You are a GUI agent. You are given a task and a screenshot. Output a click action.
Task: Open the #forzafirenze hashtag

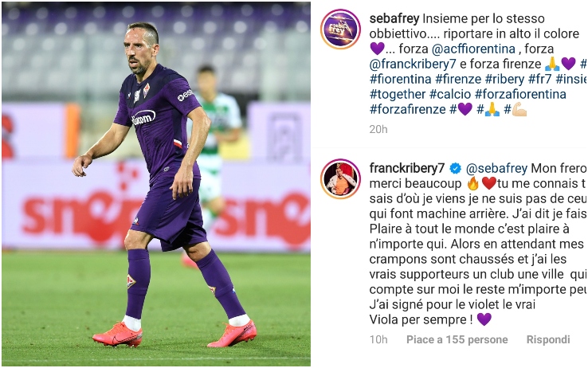click(x=408, y=109)
